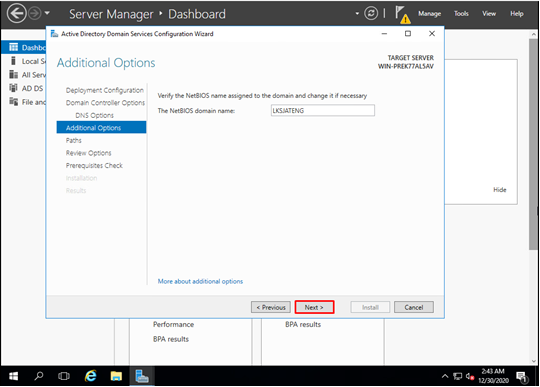Screen dimensions: 540x387
Task: Open the Windows Start menu
Action: [13, 376]
